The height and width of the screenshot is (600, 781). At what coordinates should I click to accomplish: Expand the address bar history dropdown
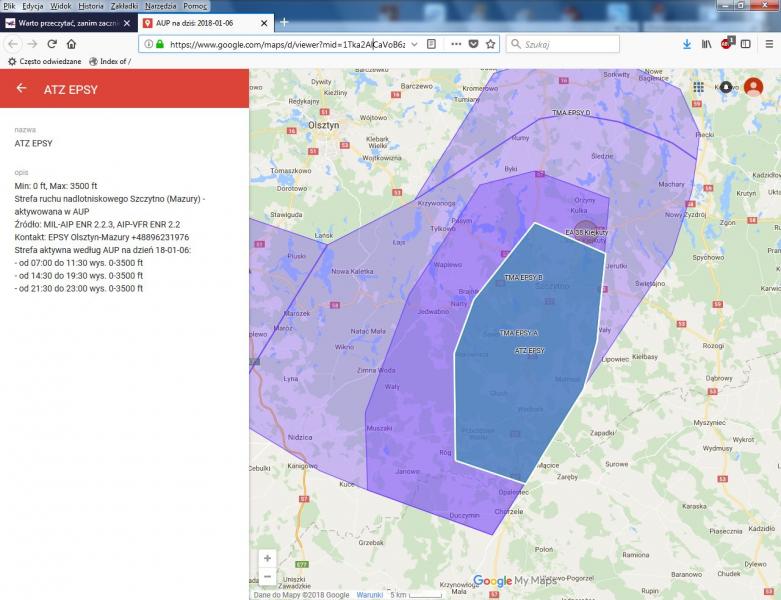coord(414,44)
